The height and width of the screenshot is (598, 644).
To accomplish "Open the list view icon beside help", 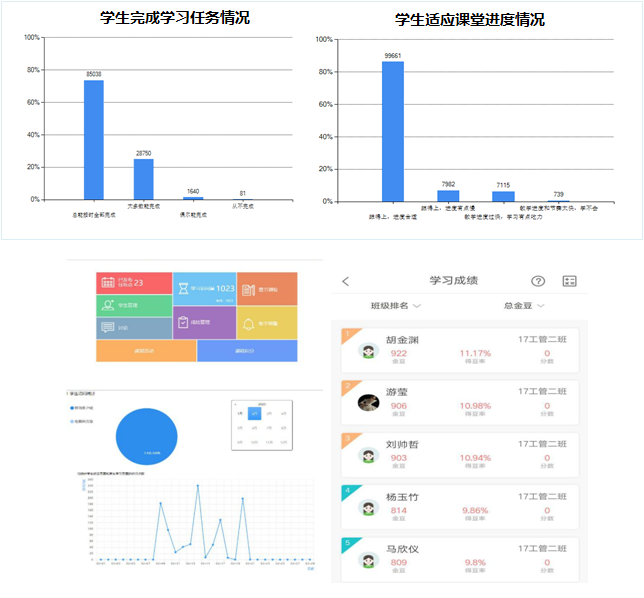I will click(569, 281).
